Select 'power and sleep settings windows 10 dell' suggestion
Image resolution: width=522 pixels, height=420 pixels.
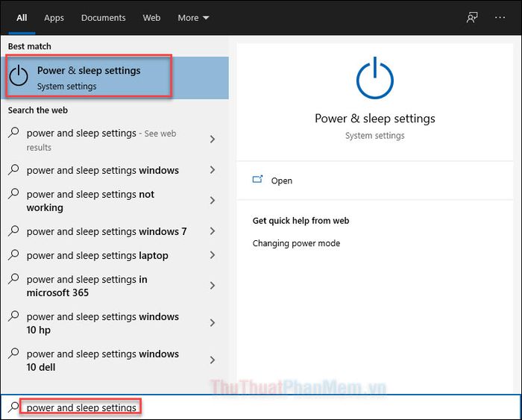click(x=103, y=360)
